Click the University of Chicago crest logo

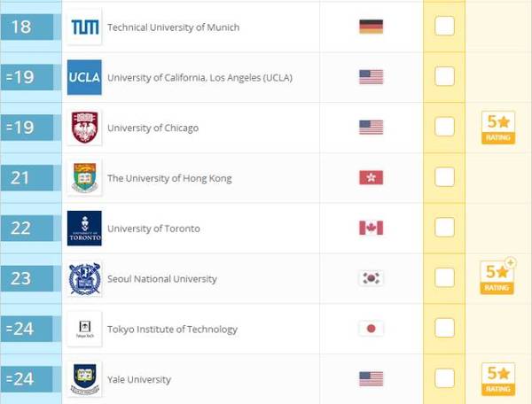[x=84, y=128]
